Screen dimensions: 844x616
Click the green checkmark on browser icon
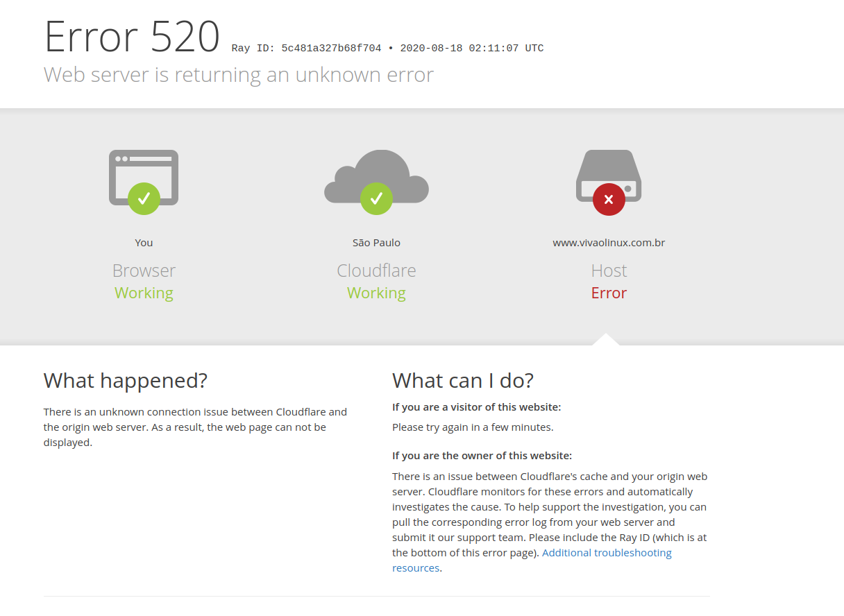coord(144,199)
